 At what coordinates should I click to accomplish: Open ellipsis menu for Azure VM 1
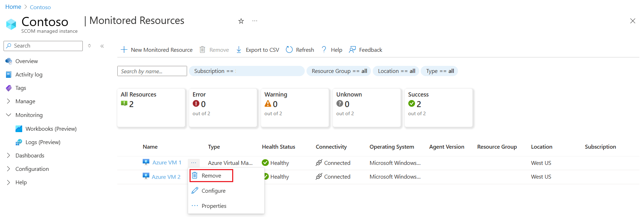tap(194, 163)
